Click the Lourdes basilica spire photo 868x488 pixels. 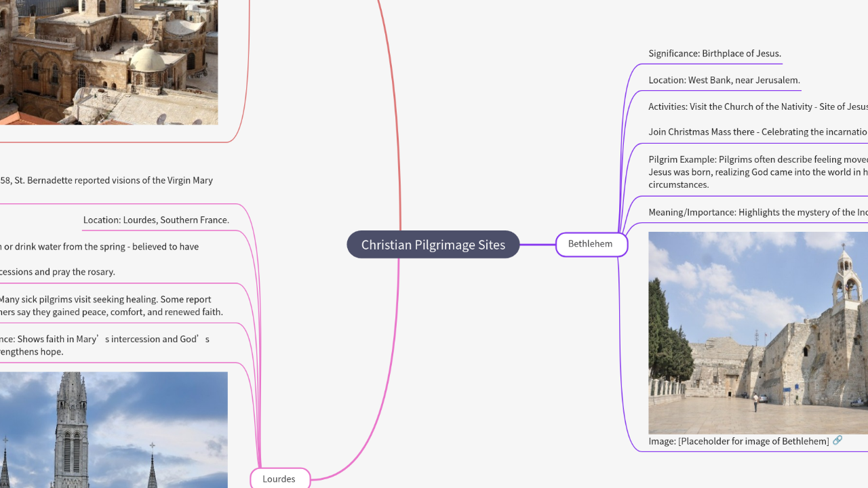[x=113, y=430]
